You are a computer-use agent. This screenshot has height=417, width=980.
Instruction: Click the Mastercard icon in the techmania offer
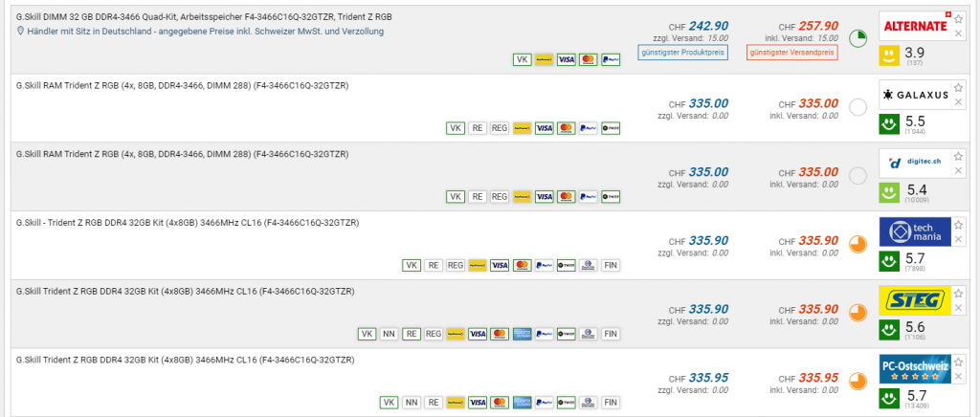pos(522,266)
